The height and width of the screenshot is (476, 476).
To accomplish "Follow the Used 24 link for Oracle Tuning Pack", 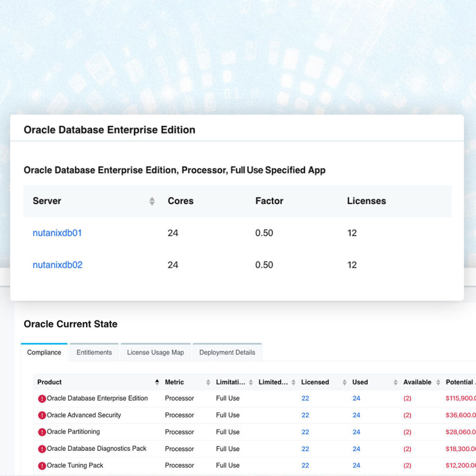I will tap(356, 465).
